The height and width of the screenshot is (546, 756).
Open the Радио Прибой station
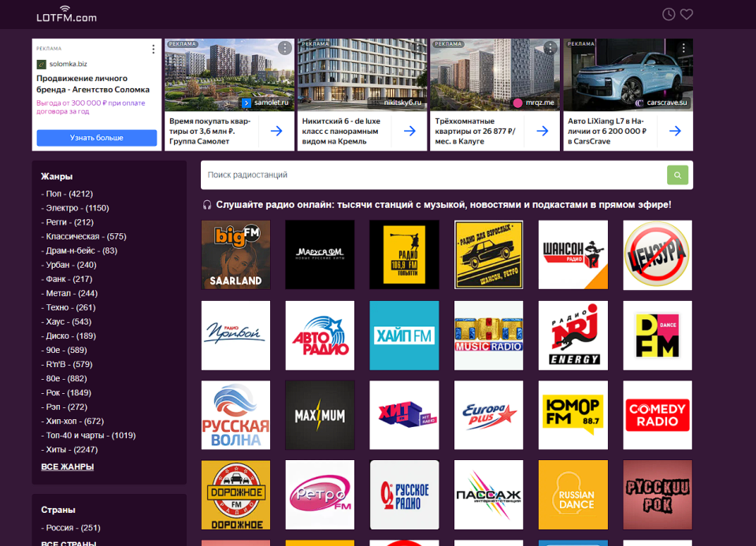tap(235, 336)
